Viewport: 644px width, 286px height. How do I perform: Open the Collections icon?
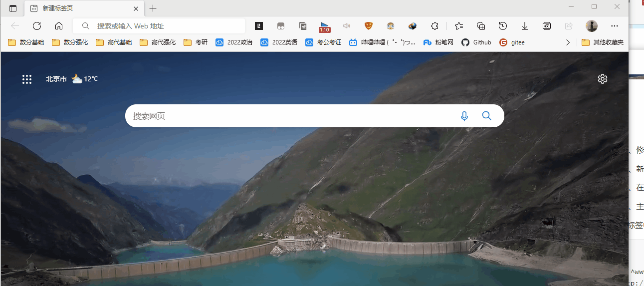481,26
